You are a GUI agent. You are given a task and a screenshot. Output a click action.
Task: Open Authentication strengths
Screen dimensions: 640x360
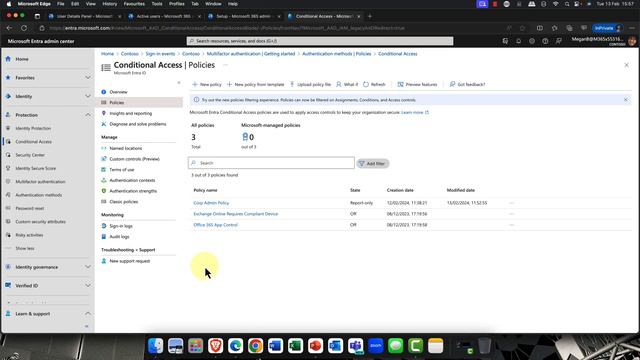click(133, 191)
